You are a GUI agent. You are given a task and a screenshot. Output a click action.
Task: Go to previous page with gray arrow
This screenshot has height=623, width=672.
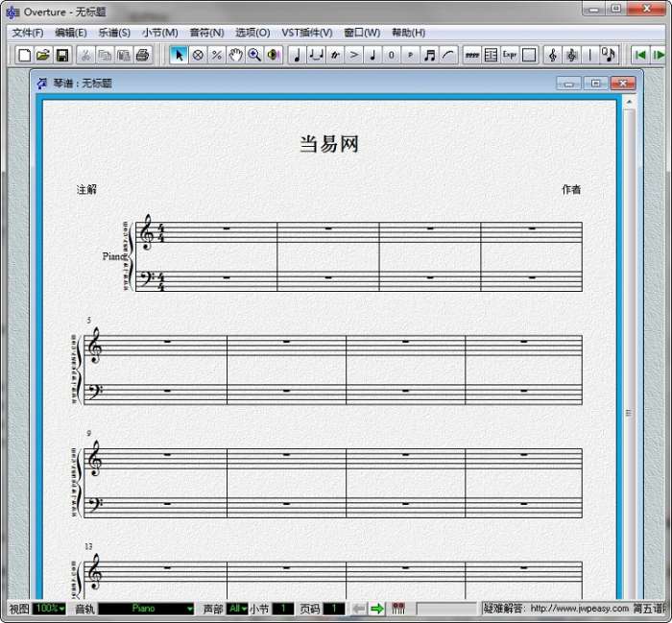[359, 609]
